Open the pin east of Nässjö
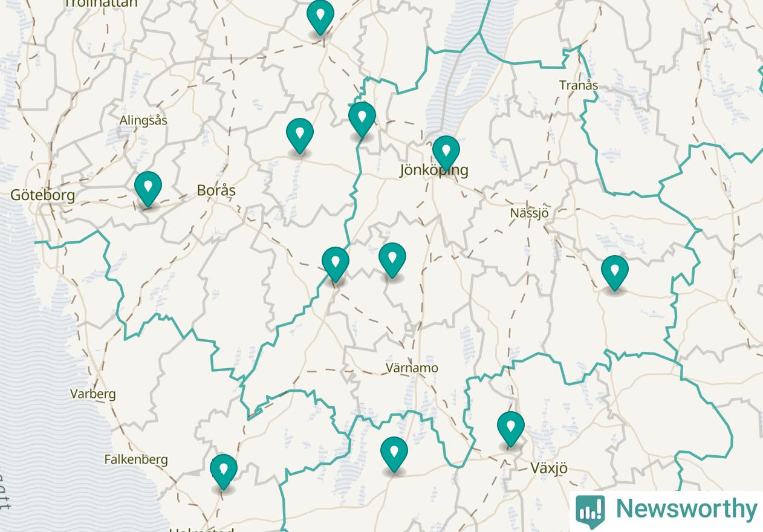This screenshot has width=763, height=532. 615,272
